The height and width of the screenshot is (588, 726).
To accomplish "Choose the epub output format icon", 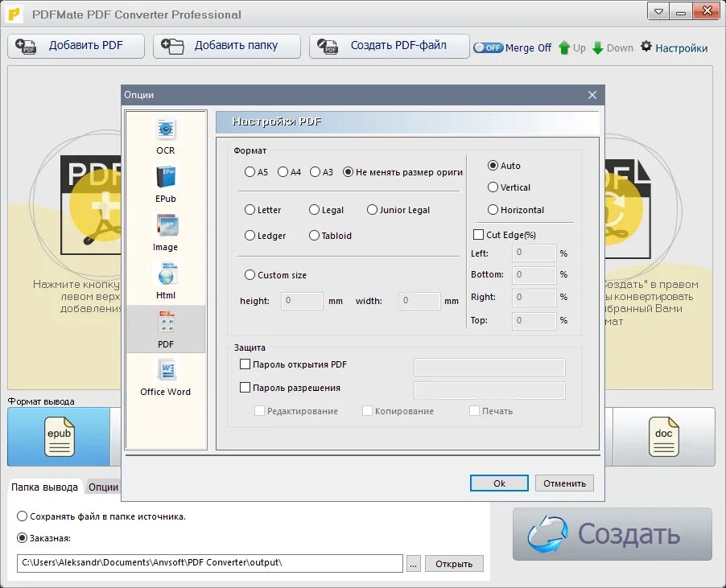I will point(59,436).
